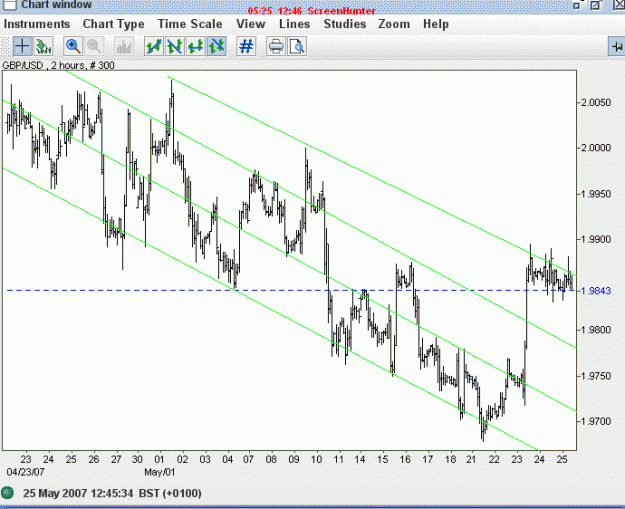The image size is (625, 509).
Task: Toggle the highlighted parallel channel line tool
Action: pos(216,46)
